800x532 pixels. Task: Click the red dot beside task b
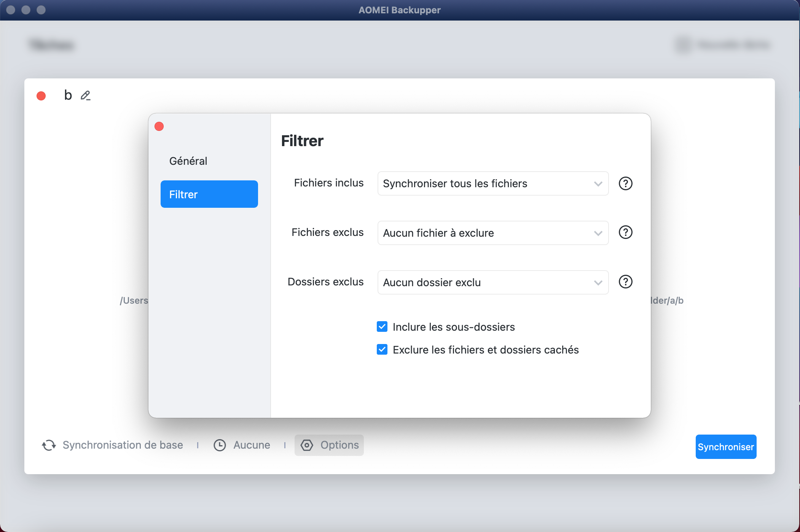41,96
